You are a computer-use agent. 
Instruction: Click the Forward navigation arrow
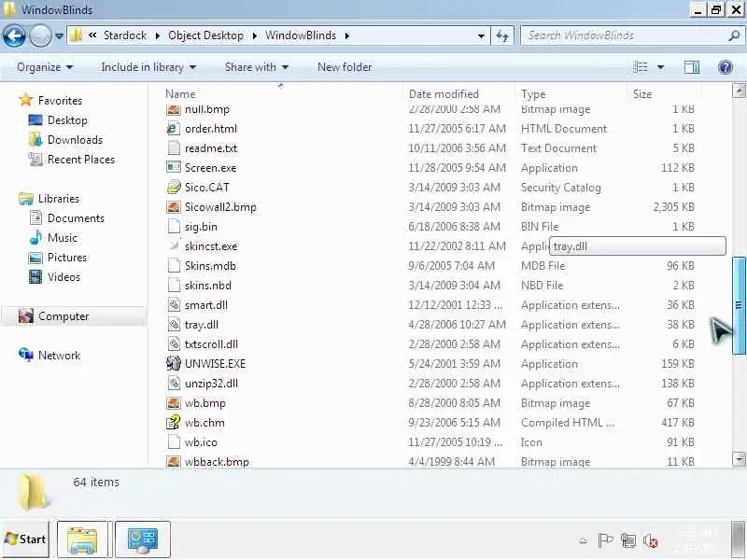point(40,35)
